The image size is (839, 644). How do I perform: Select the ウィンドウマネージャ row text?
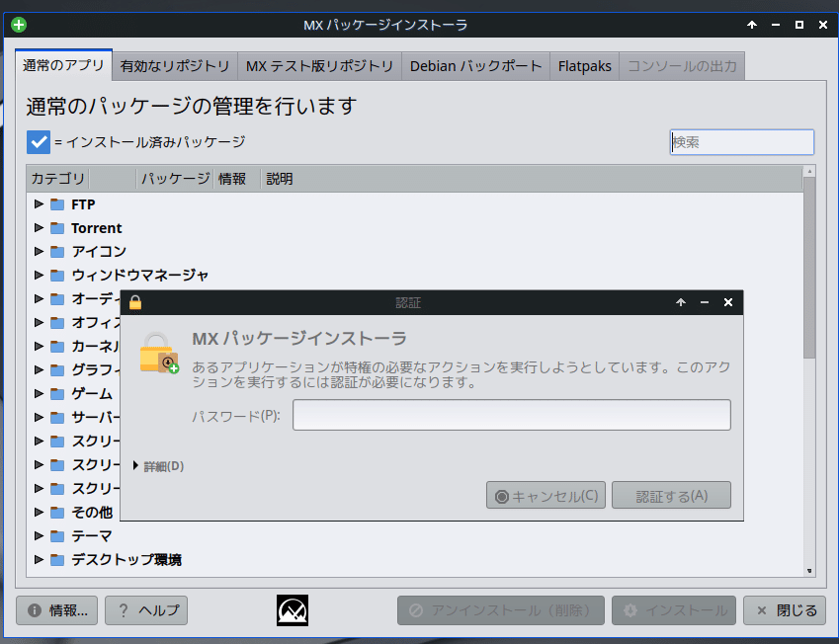coord(139,275)
